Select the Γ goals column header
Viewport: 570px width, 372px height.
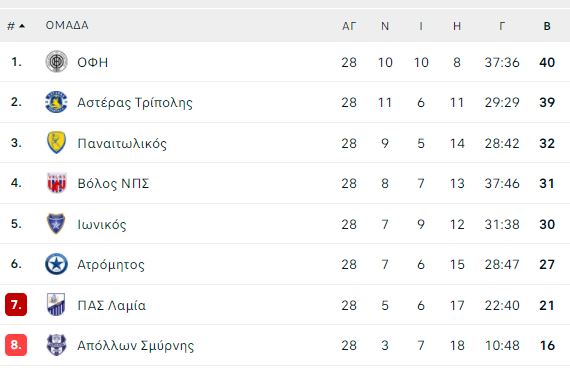(x=502, y=26)
